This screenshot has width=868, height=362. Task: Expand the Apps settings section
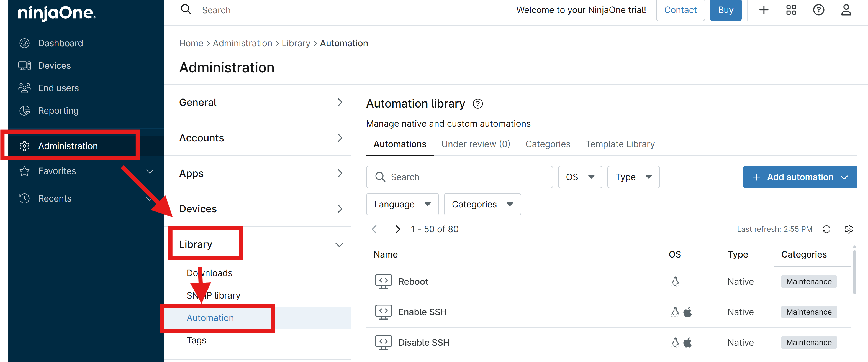(257, 174)
